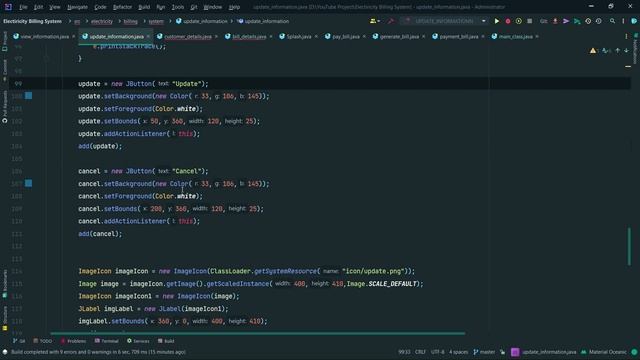Viewport: 640px width, 360px height.
Task: Click the vertical scrollbar thumb in editor
Action: (x=629, y=246)
